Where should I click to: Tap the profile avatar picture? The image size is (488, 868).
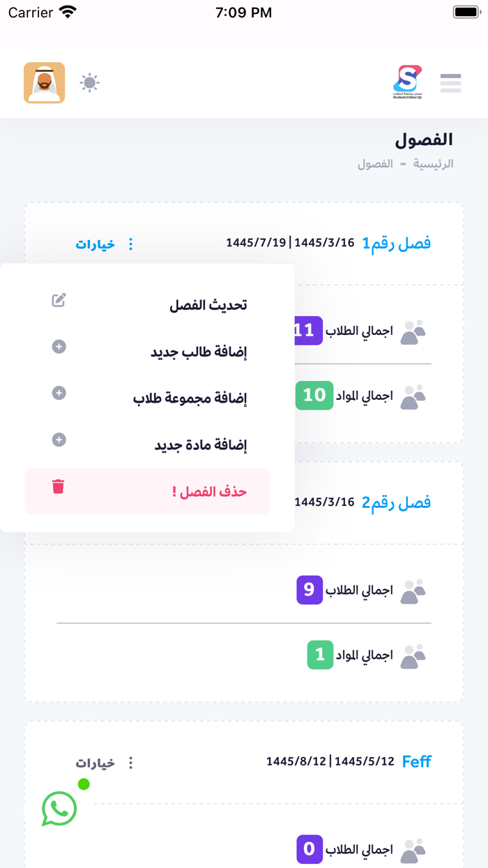click(x=44, y=82)
